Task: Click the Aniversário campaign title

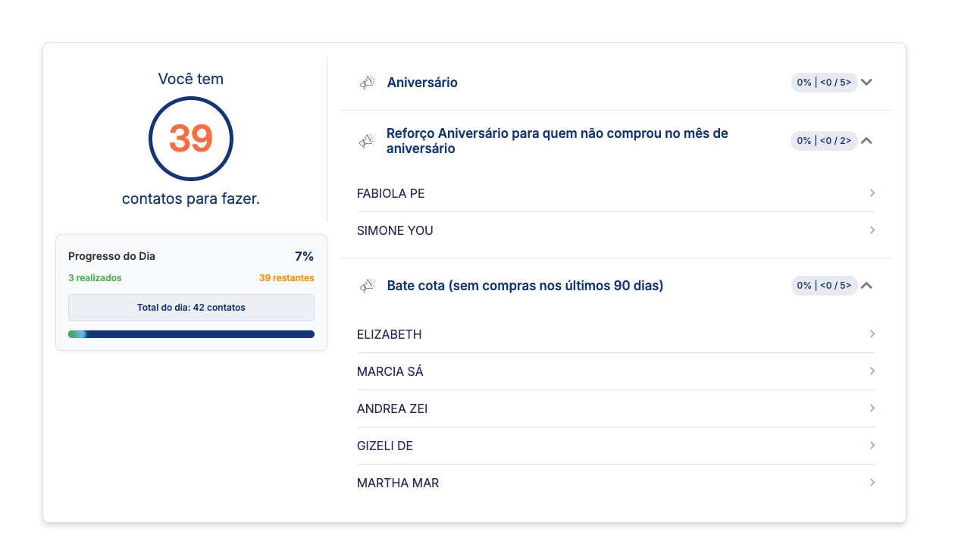Action: 422,83
